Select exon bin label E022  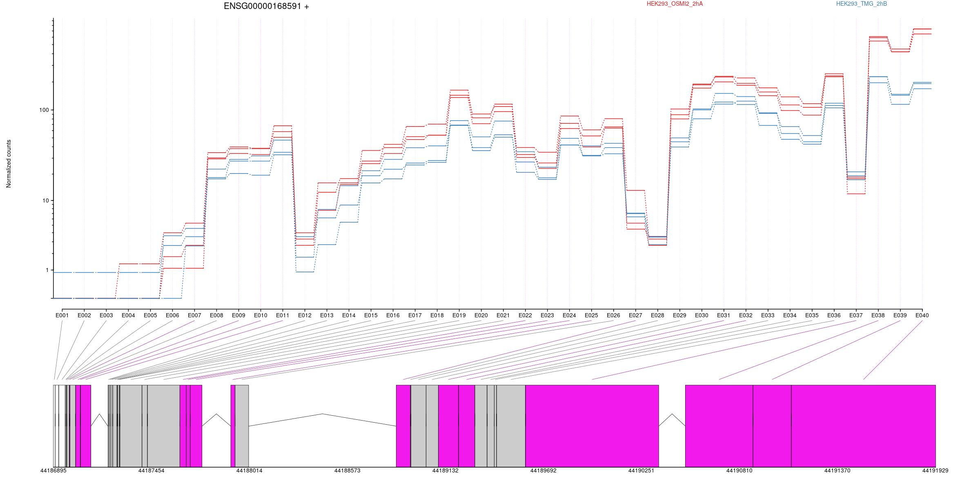pos(525,315)
